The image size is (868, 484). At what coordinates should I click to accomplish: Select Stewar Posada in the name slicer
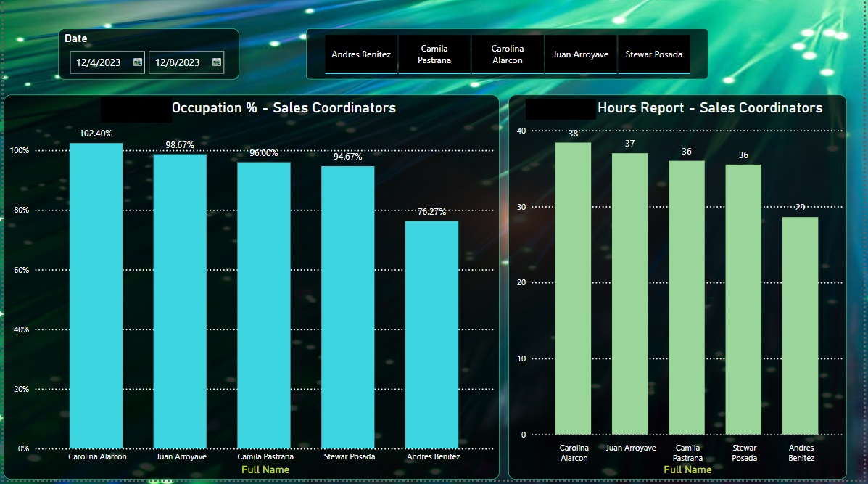point(653,54)
